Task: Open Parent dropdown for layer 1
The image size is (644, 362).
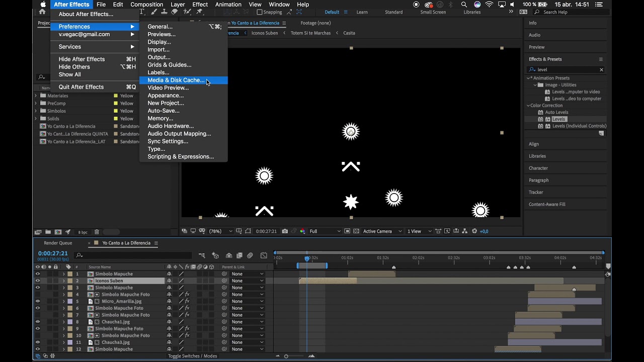Action: pyautogui.click(x=247, y=274)
